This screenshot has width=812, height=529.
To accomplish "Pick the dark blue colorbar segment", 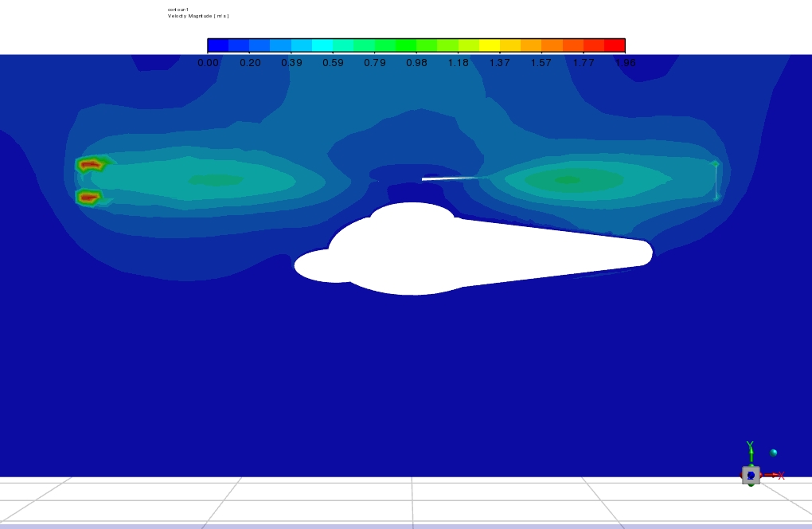I will coord(218,45).
